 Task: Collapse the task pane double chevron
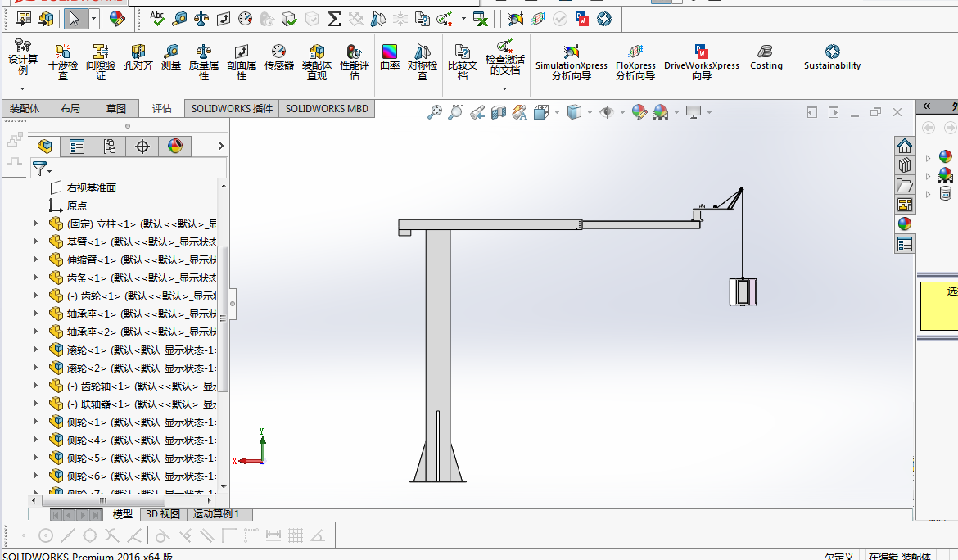926,106
